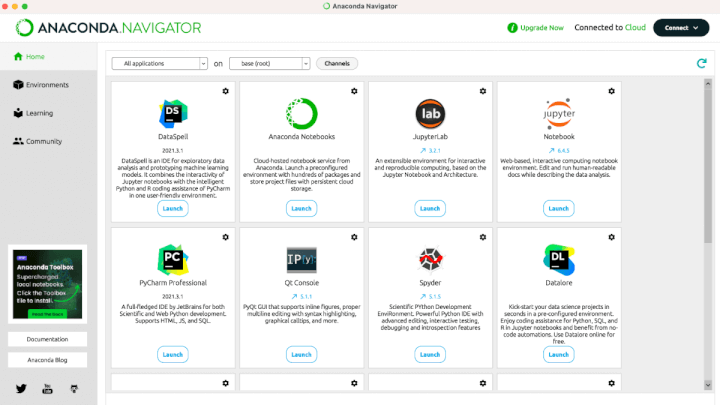The width and height of the screenshot is (720, 405).
Task: Click the Anaconda Notebooks logo icon
Action: (x=301, y=113)
